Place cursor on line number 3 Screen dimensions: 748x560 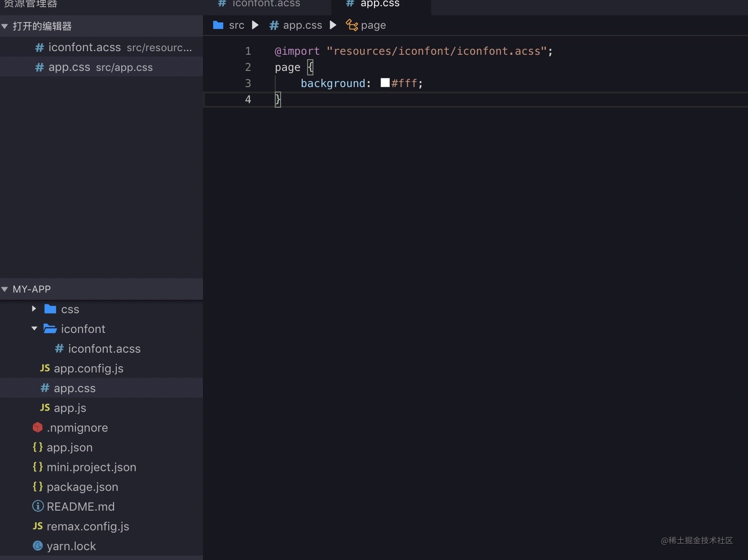coord(248,83)
